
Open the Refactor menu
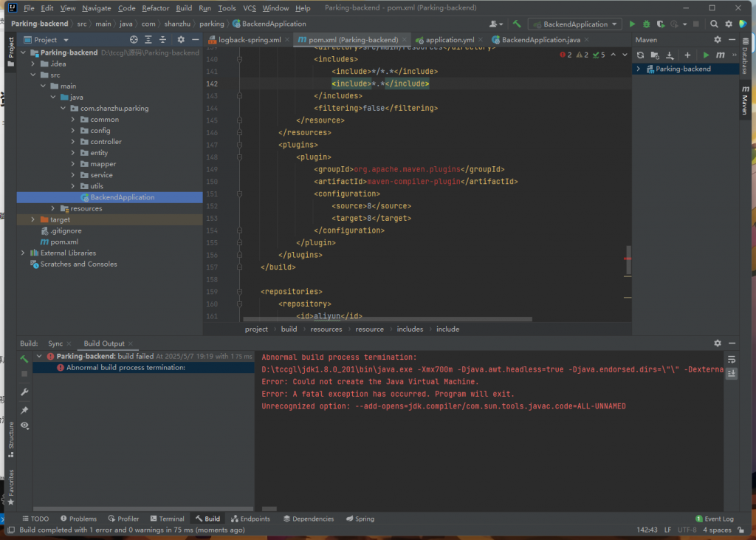click(x=155, y=8)
